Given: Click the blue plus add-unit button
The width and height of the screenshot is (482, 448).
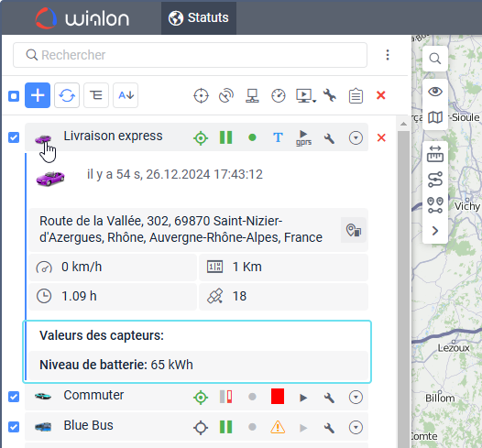Looking at the screenshot, I should 38,95.
